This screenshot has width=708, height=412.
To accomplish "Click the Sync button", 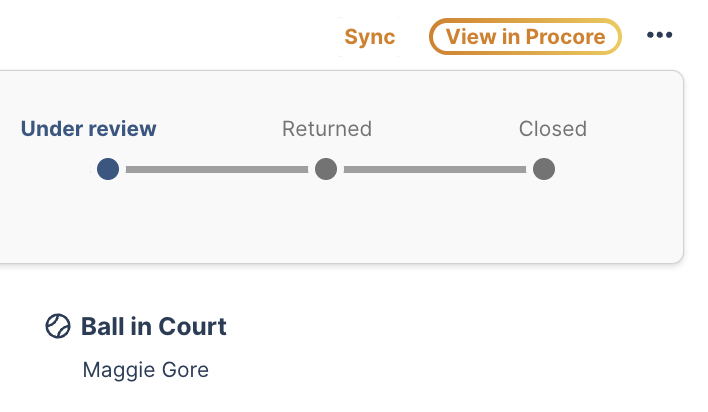I will 370,37.
